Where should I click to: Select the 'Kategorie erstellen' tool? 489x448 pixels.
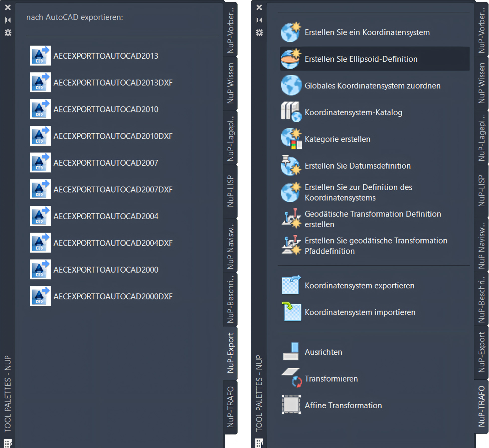point(337,139)
